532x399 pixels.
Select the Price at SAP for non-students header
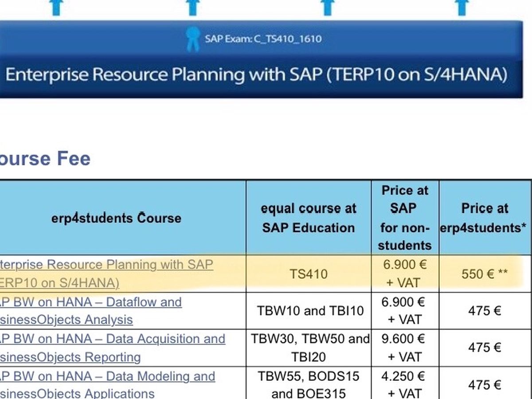[x=405, y=218]
